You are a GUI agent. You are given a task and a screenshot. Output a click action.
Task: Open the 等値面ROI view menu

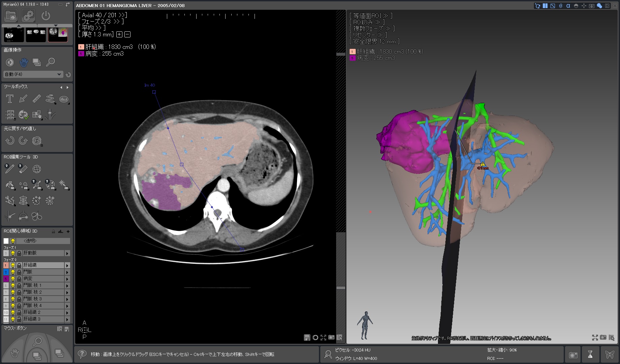[x=371, y=16]
